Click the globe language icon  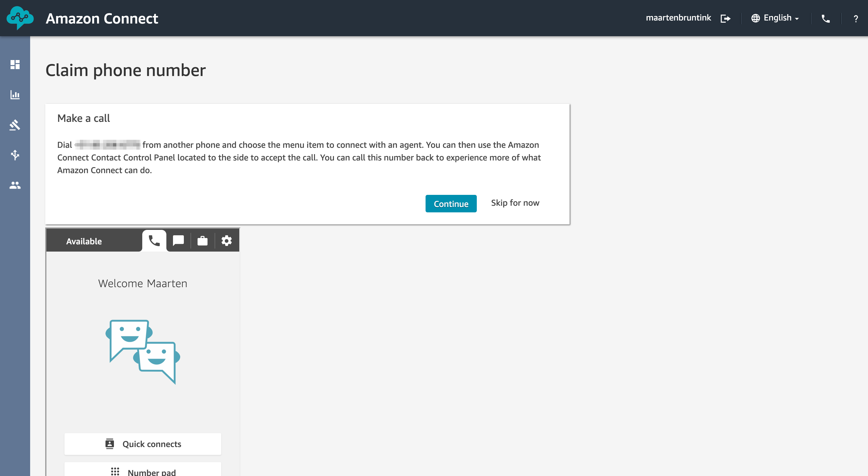coord(755,18)
